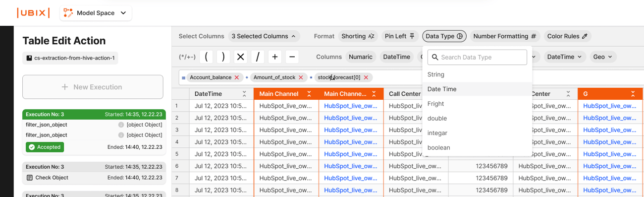The image size is (644, 197).
Task: Click the document icon beside Check Object
Action: pos(29,178)
